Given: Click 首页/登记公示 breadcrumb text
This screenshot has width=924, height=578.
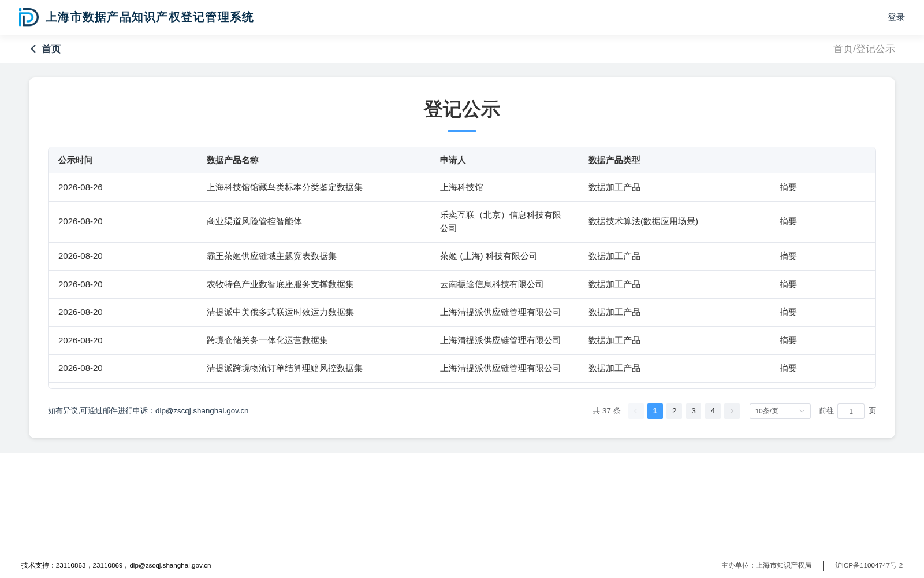Looking at the screenshot, I should click(864, 49).
